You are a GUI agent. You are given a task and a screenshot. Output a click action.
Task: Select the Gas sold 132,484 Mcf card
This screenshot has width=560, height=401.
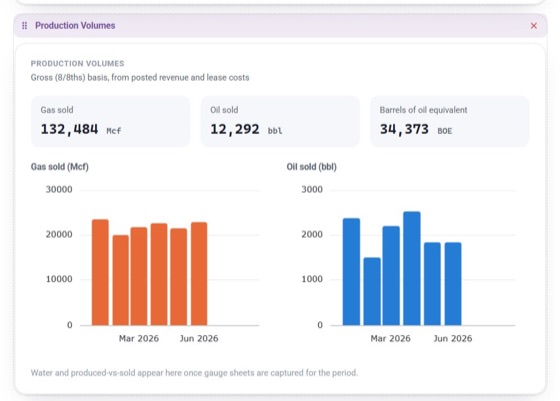[111, 121]
